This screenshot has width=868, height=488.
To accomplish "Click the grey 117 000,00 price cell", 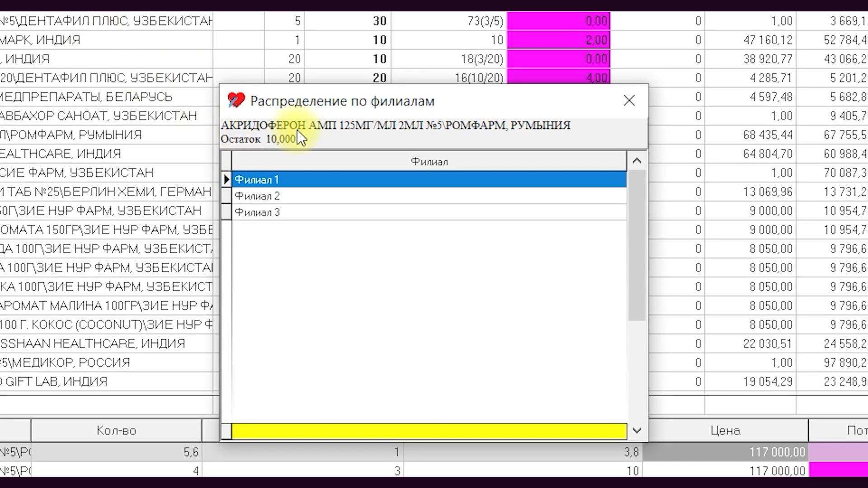I will click(725, 452).
